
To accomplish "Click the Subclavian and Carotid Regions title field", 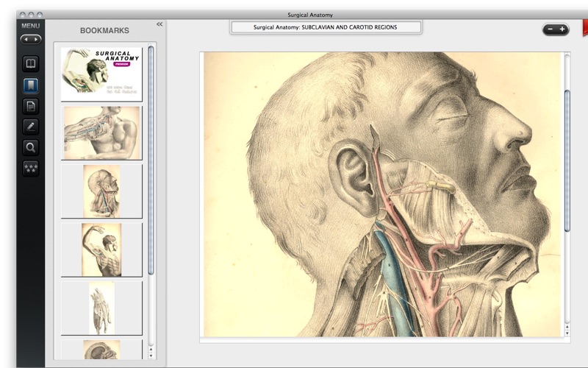I will click(x=326, y=27).
